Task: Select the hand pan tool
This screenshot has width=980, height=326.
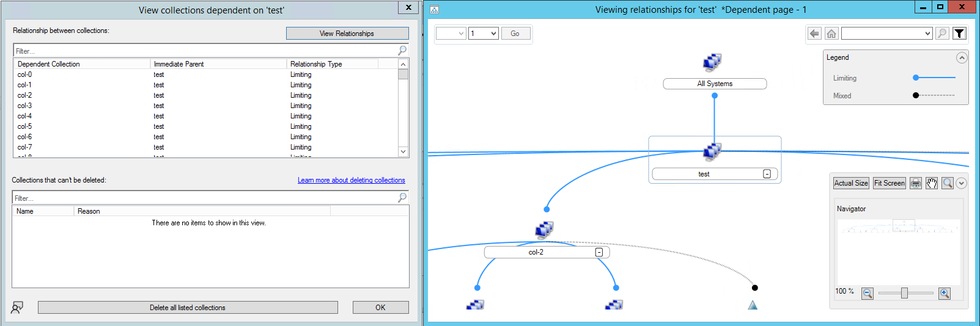Action: pyautogui.click(x=931, y=183)
